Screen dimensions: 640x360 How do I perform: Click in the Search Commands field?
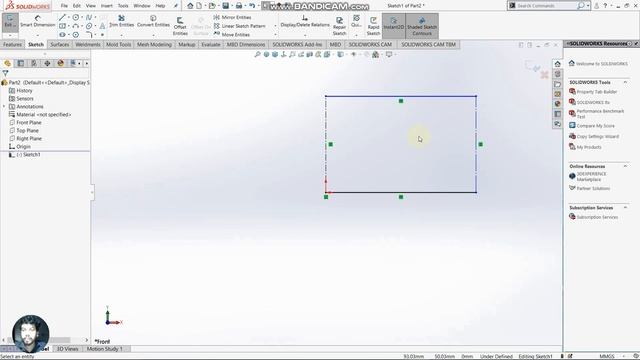tap(546, 6)
